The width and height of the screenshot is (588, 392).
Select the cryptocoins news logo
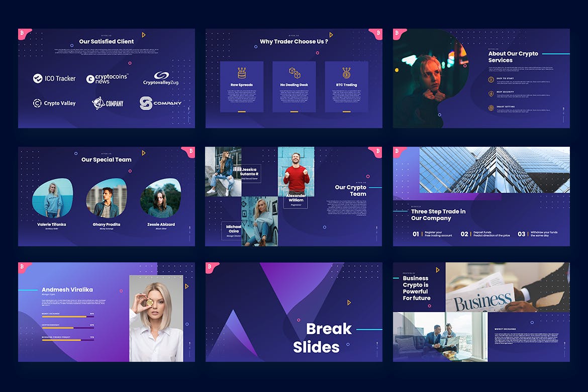click(107, 78)
